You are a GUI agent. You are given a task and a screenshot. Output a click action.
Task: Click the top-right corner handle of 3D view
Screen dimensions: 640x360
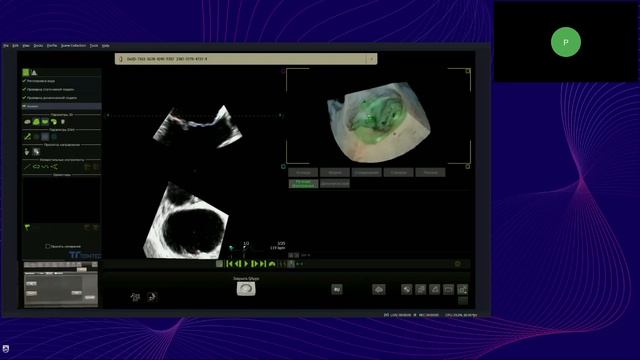(468, 71)
